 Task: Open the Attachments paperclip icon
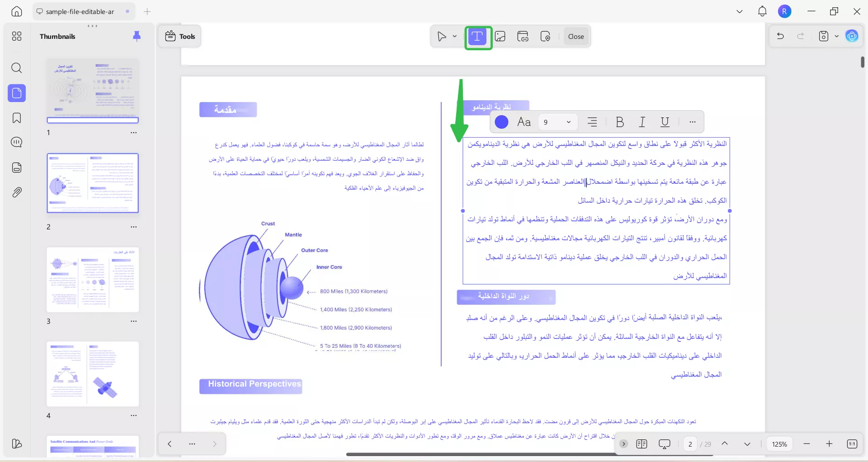tap(17, 192)
